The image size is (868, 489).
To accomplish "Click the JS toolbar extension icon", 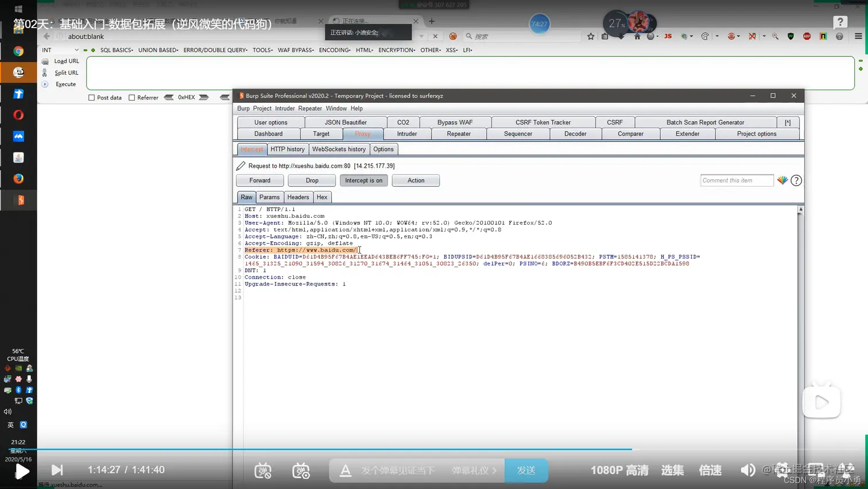I will 668,36.
